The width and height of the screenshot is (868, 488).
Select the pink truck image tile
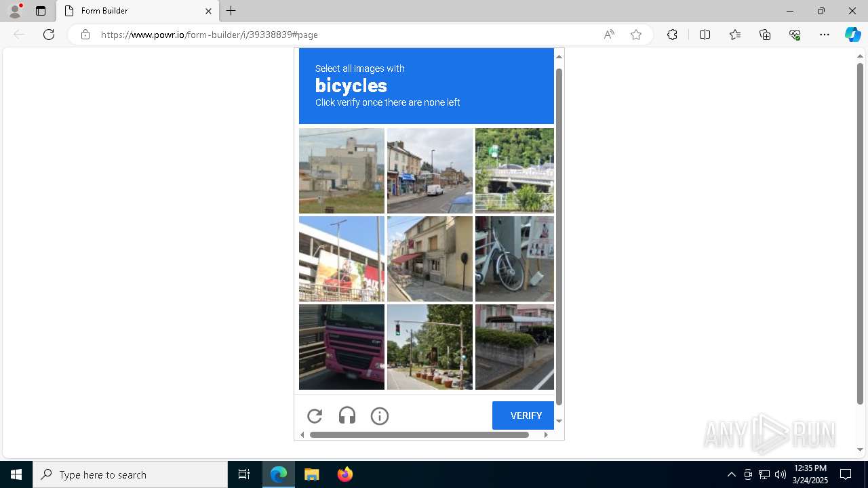342,347
